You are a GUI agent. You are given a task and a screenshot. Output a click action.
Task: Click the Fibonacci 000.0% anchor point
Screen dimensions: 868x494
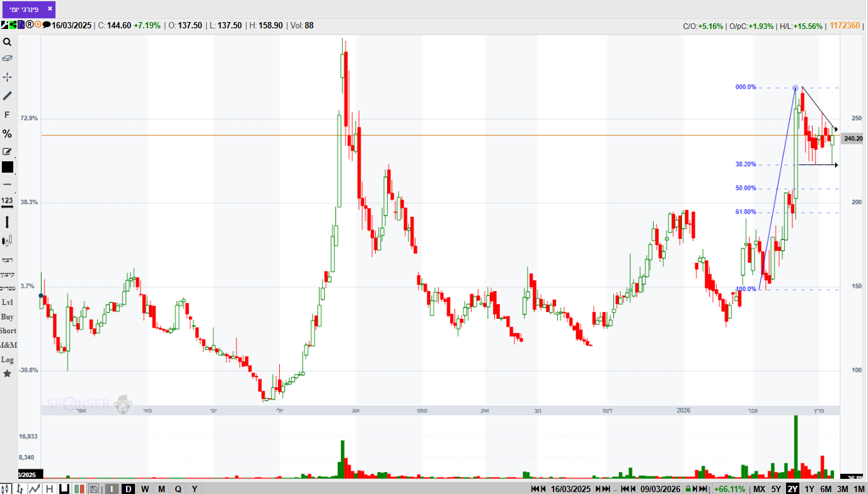point(796,88)
